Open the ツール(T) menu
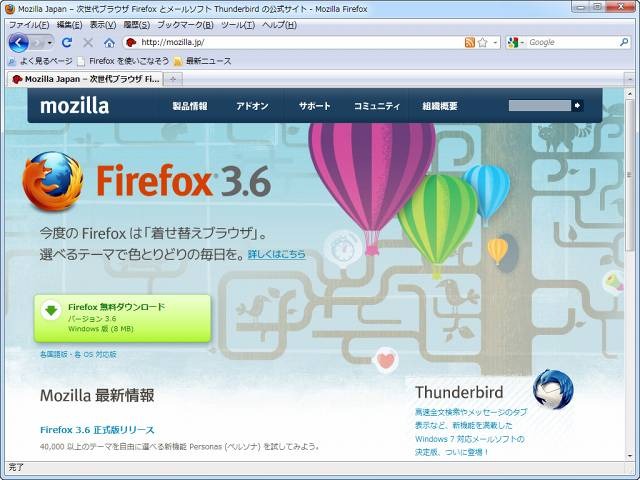This screenshot has width=640, height=480. click(238, 25)
